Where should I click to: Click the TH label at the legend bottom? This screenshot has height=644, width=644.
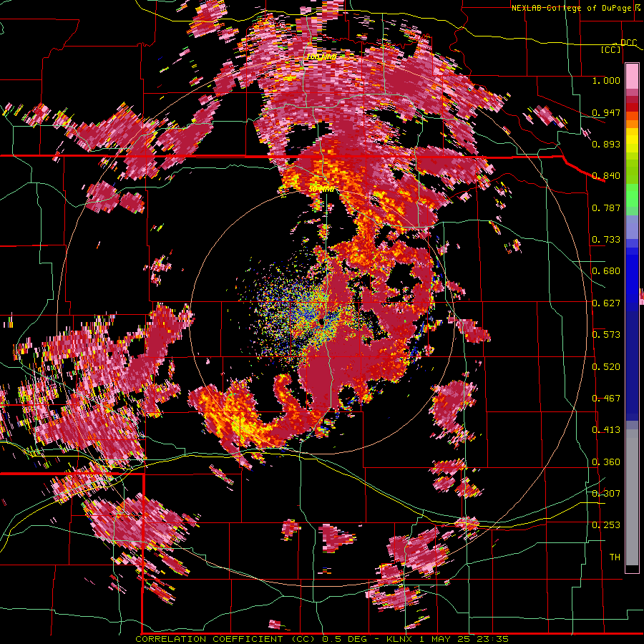[615, 557]
